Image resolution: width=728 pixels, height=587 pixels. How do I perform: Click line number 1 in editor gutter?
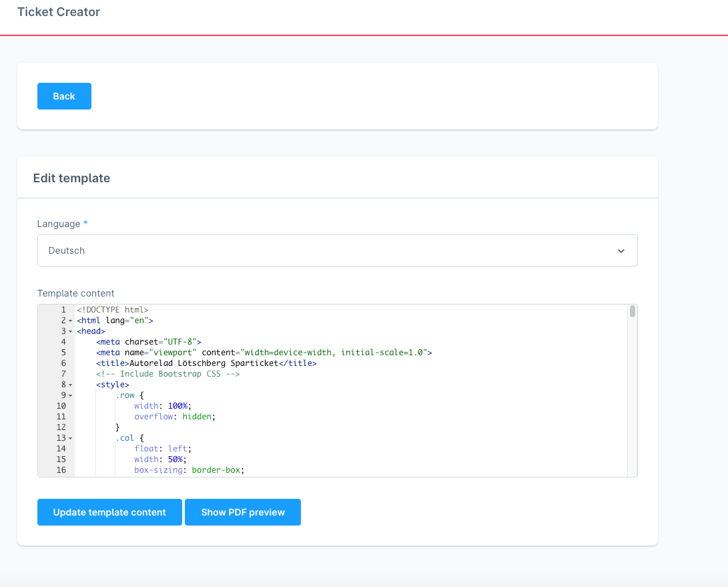coord(63,310)
